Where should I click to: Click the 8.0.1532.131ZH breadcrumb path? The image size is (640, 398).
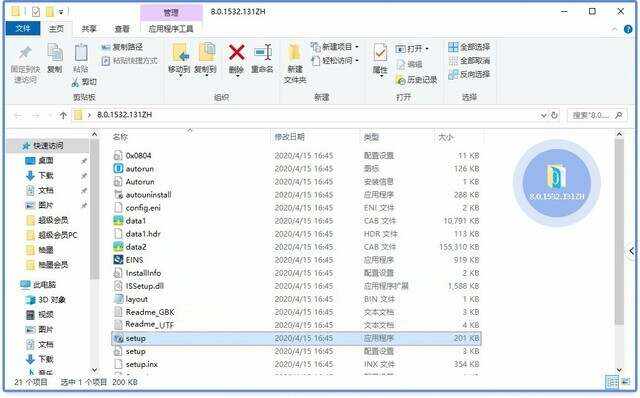tap(124, 115)
